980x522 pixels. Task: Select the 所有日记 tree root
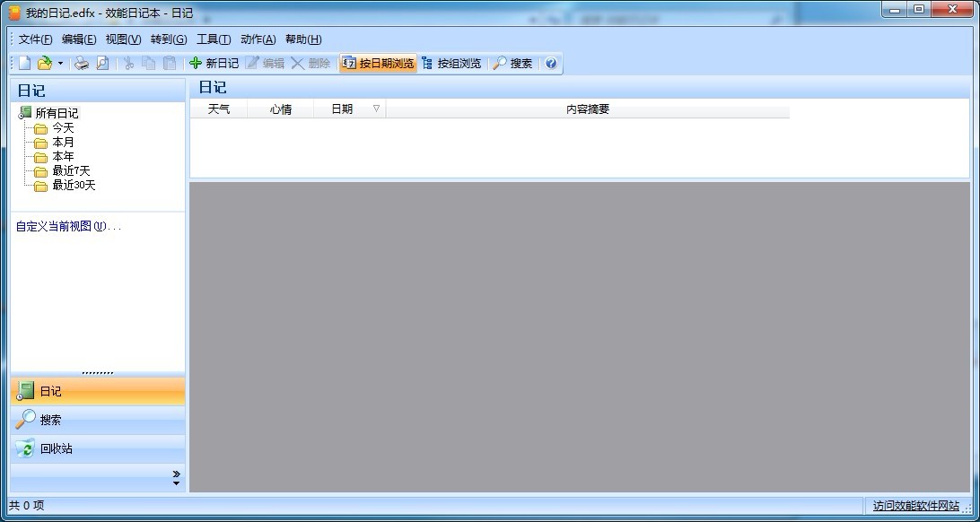[x=57, y=113]
